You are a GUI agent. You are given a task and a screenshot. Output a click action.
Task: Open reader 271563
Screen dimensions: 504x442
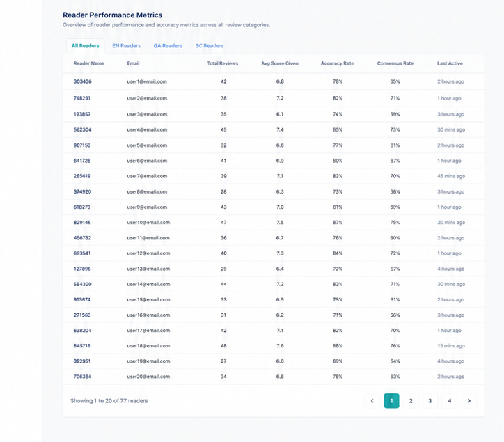pos(82,315)
